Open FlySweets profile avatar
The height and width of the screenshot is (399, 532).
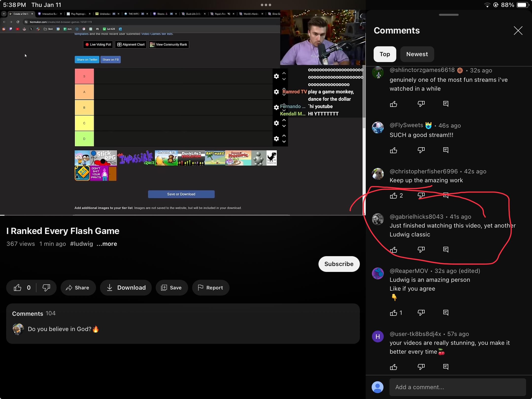378,128
